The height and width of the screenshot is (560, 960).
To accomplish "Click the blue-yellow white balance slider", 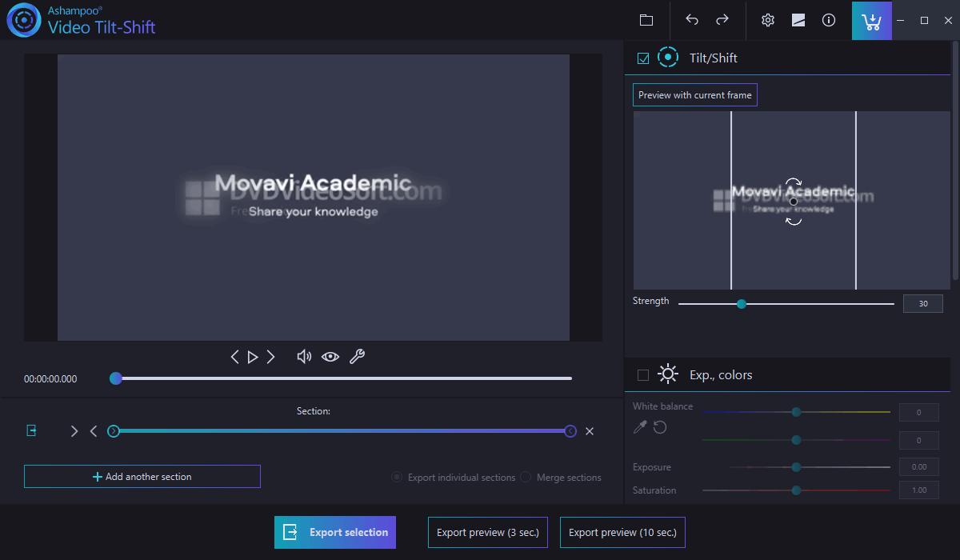I will tap(796, 412).
